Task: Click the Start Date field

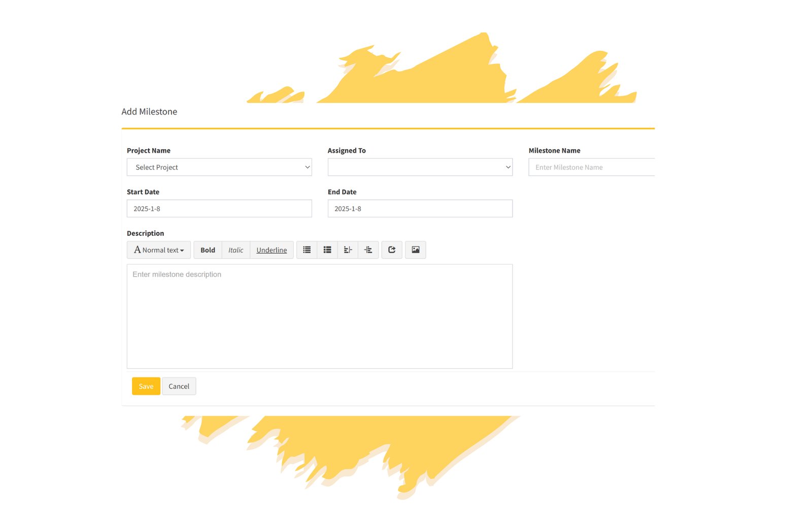Action: 219,209
